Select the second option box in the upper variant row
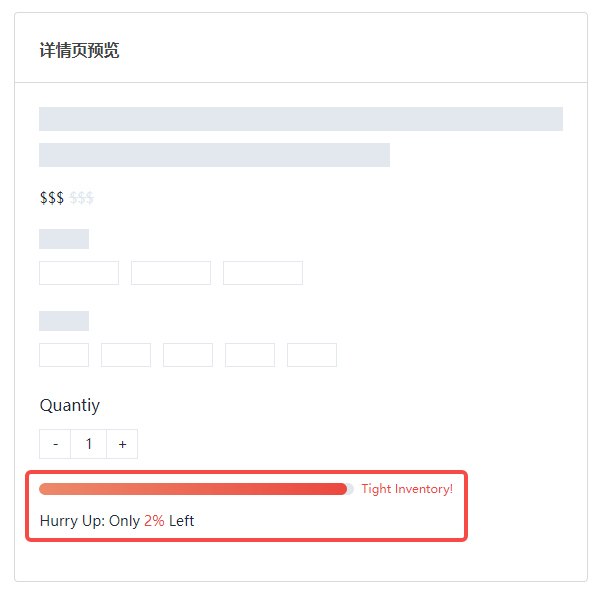Screen dimensions: 602x592 pos(171,273)
